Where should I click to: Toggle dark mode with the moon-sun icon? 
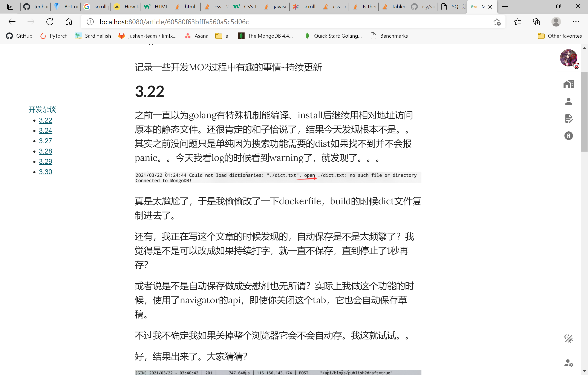pos(569,339)
